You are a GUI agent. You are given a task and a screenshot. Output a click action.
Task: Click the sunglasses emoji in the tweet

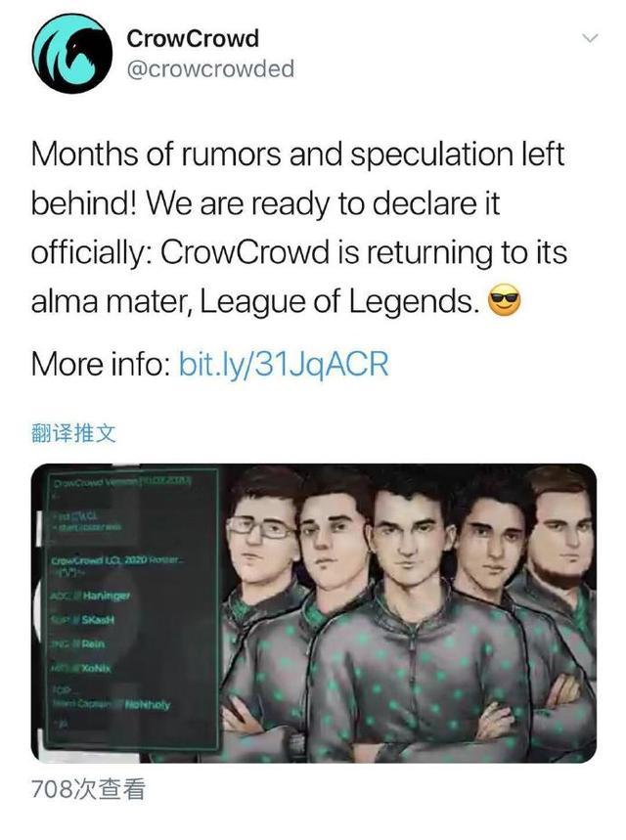coord(504,301)
